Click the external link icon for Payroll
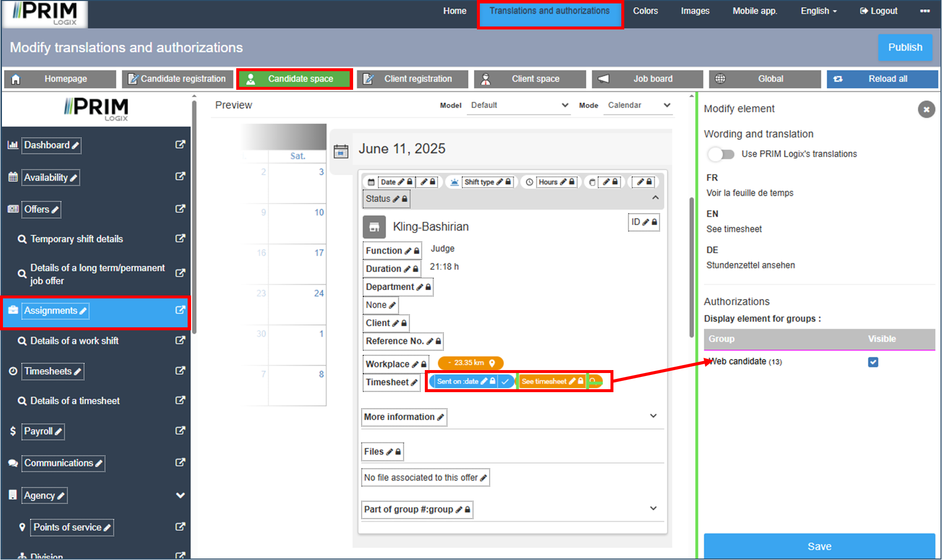Screen dimensions: 942x560 pos(180,430)
